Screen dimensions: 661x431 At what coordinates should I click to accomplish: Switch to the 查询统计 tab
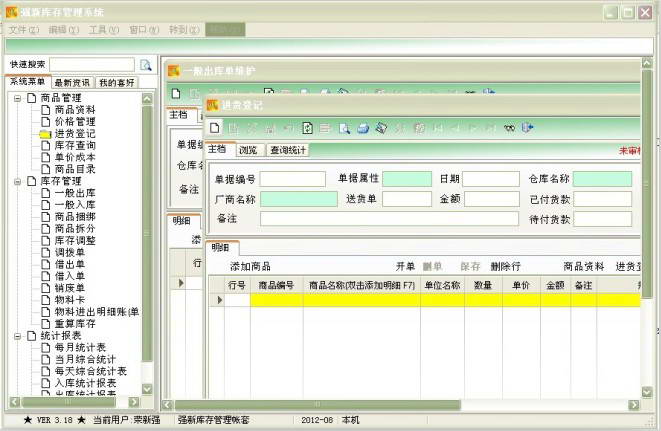pyautogui.click(x=288, y=150)
